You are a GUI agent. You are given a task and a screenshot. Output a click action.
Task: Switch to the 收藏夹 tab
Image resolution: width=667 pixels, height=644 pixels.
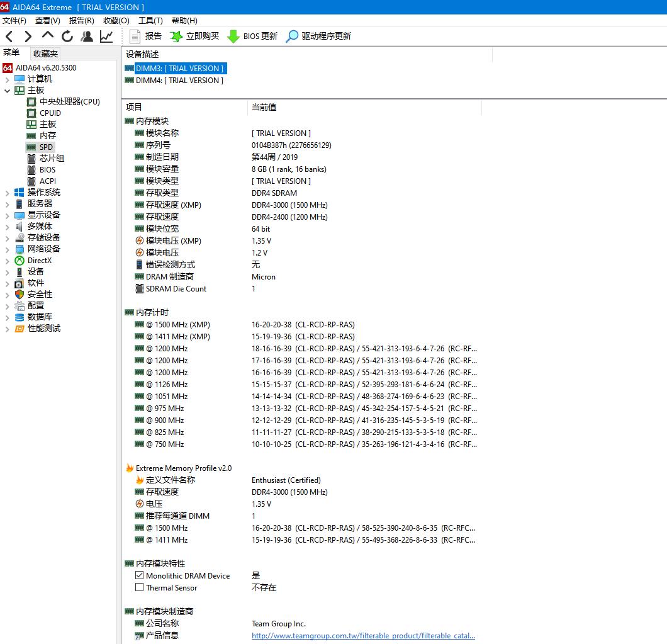[x=45, y=54]
